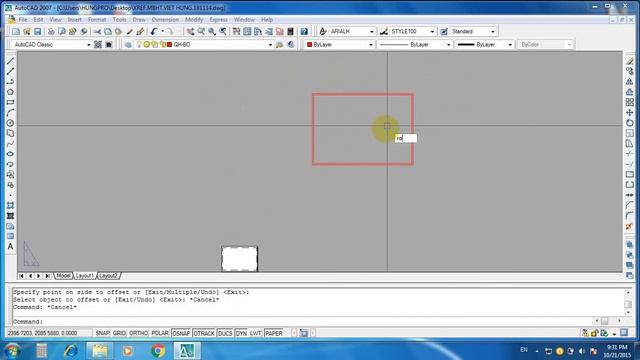Click the Plot print icon
640x360 pixels.
(x=51, y=31)
